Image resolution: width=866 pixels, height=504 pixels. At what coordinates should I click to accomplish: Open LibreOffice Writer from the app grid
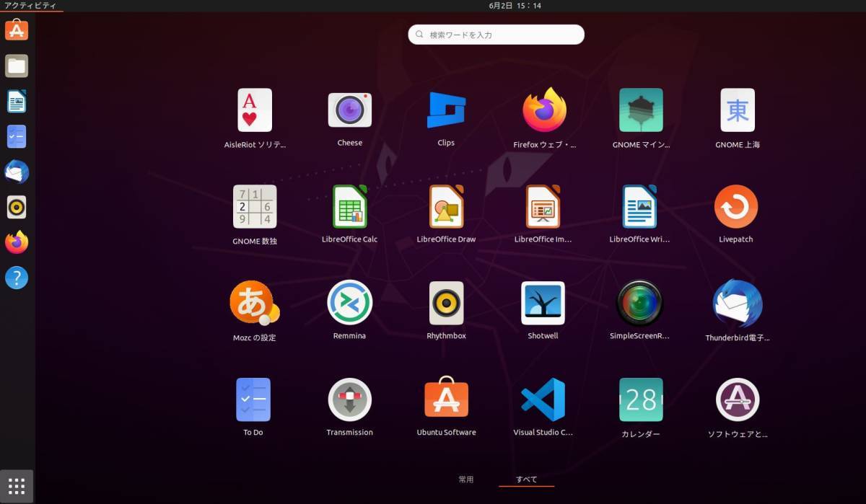(639, 206)
